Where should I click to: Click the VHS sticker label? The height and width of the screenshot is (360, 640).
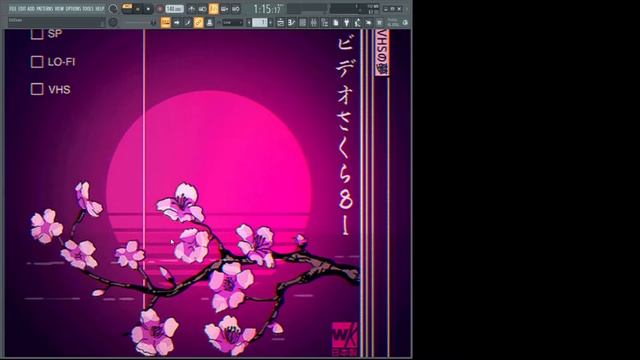382,52
